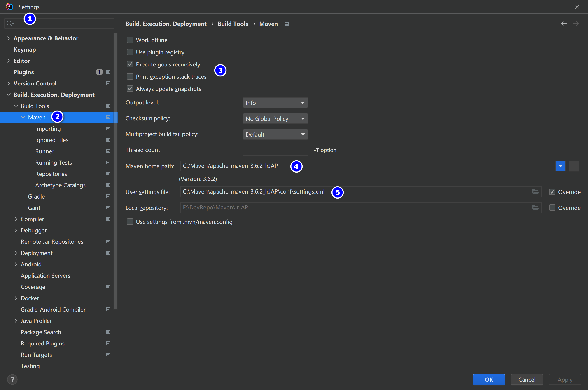Enable Work offline checkbox
The width and height of the screenshot is (588, 390).
[x=130, y=40]
